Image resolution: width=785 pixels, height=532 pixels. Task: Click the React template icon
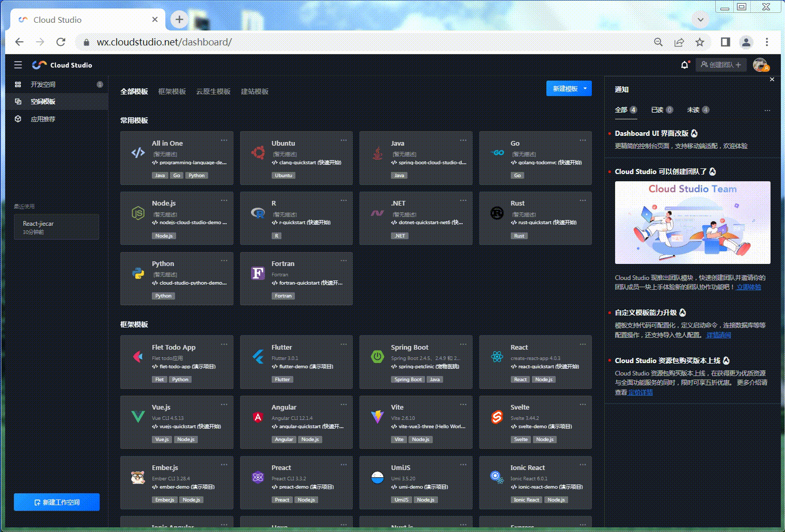pos(497,356)
